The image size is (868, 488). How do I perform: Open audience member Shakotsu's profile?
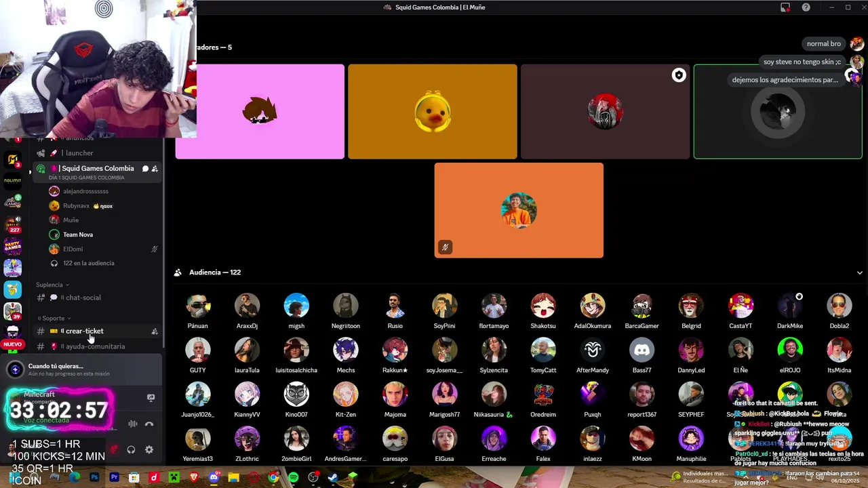pyautogui.click(x=543, y=312)
